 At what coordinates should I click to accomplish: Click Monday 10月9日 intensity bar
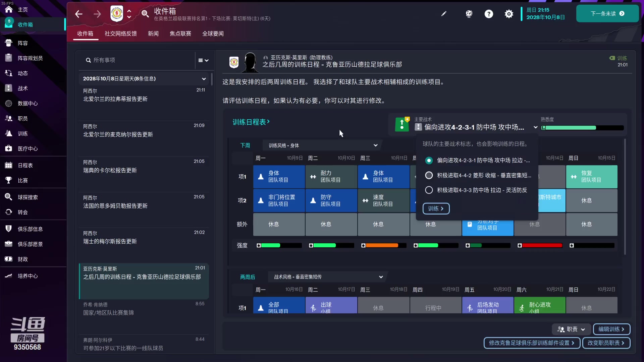pyautogui.click(x=279, y=246)
